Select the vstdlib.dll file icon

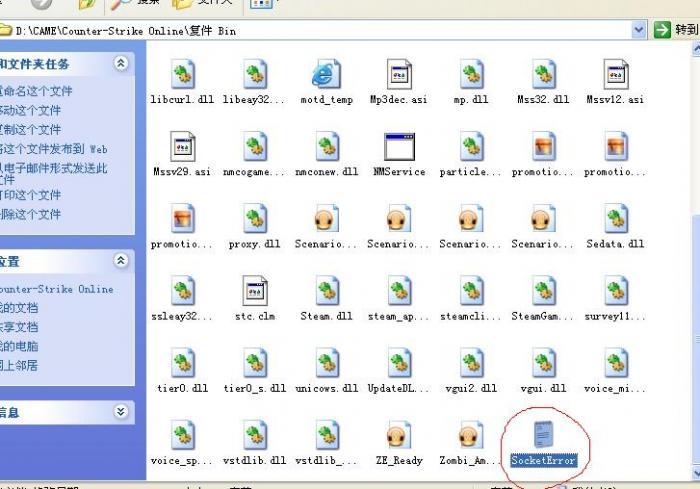tap(255, 435)
